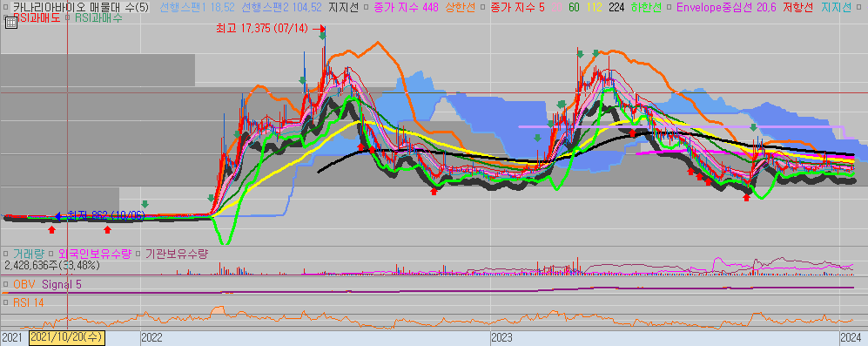The width and height of the screenshot is (868, 346).
Task: Select the RSI과매수 legend label
Action: (x=98, y=17)
